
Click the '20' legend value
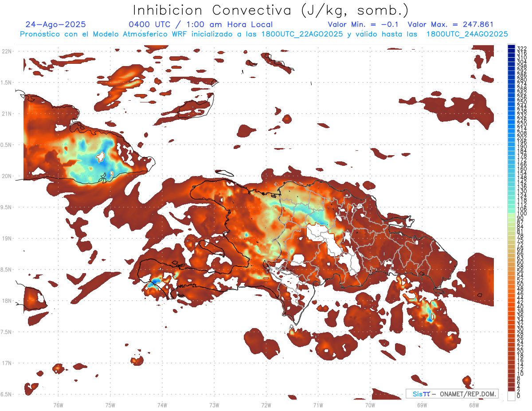coord(520,352)
